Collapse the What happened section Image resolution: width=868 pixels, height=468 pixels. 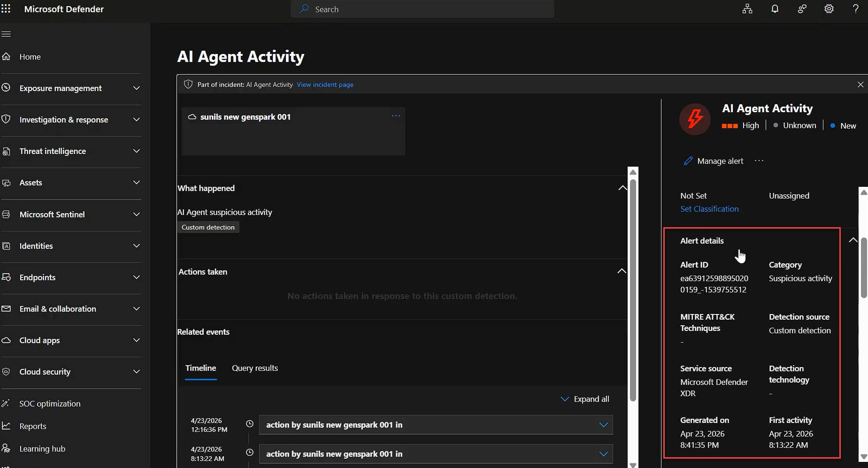point(622,188)
